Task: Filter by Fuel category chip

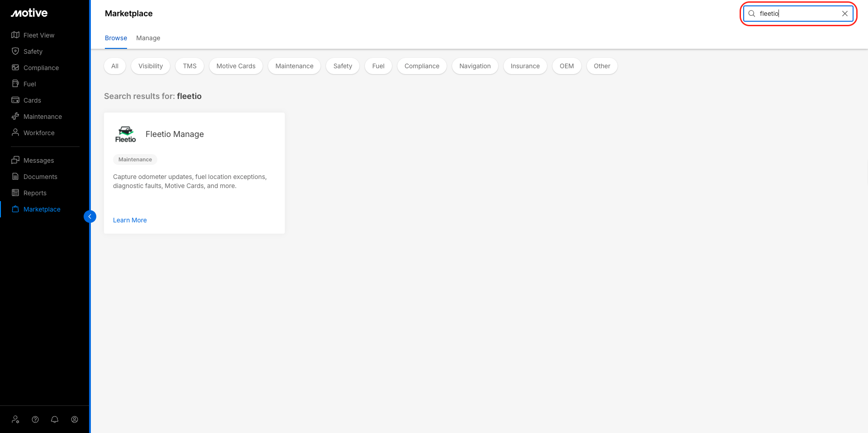Action: [378, 66]
